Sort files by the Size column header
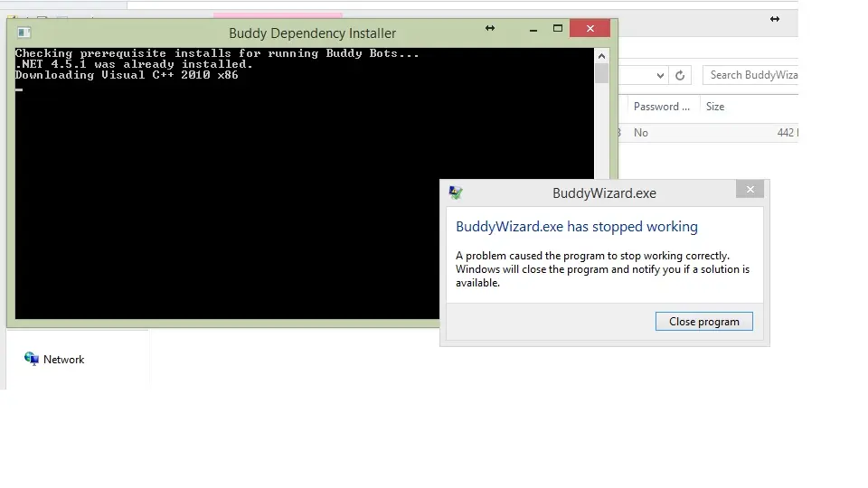The image size is (868, 488). click(x=715, y=107)
